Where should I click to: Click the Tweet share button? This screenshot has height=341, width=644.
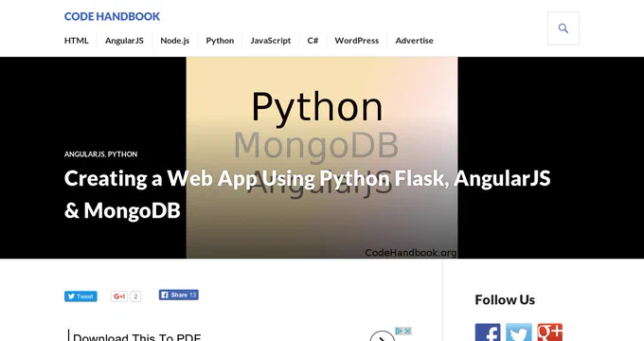point(80,296)
